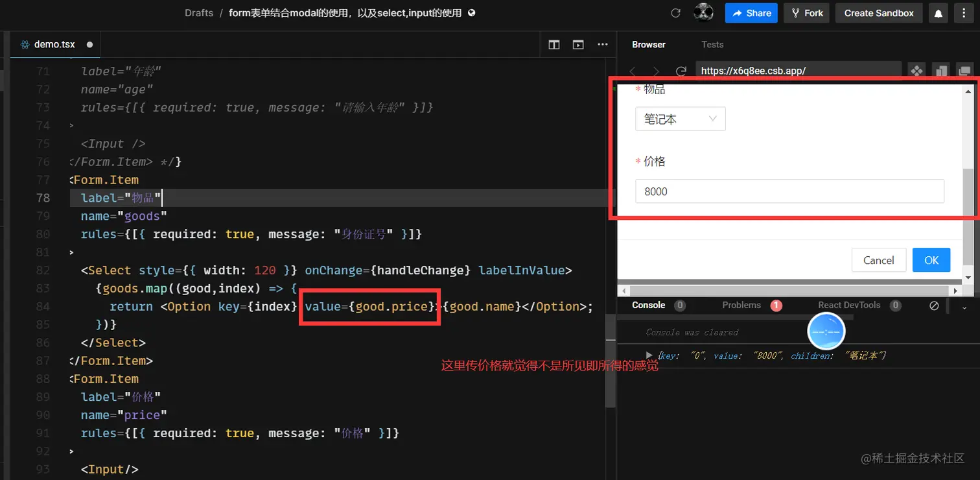Viewport: 980px width, 480px height.
Task: Click Cancel in the modal footer
Action: pyautogui.click(x=879, y=260)
